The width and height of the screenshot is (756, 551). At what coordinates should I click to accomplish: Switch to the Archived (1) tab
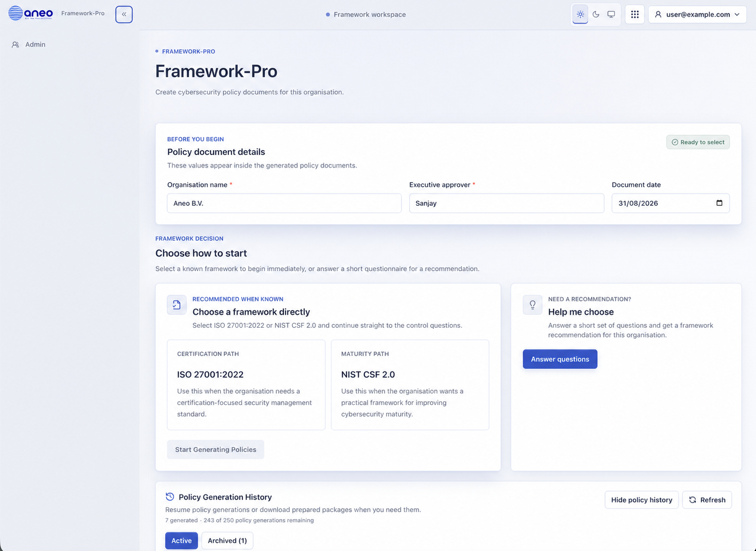point(227,540)
